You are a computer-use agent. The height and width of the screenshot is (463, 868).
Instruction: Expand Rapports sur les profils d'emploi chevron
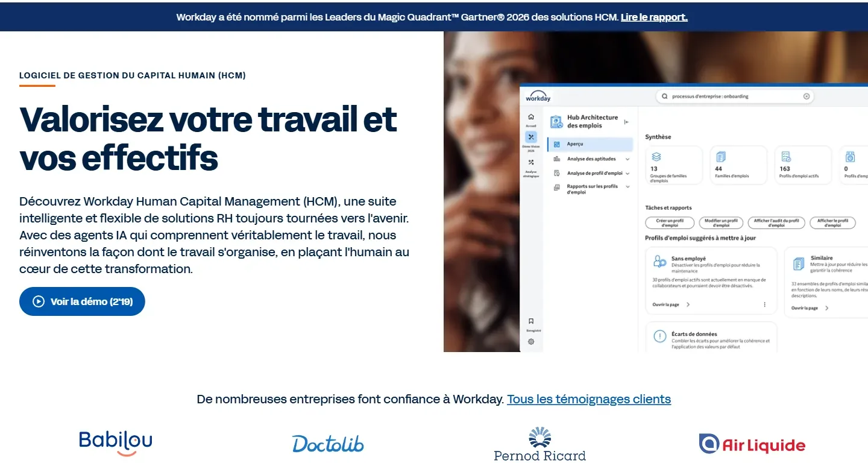tap(627, 187)
